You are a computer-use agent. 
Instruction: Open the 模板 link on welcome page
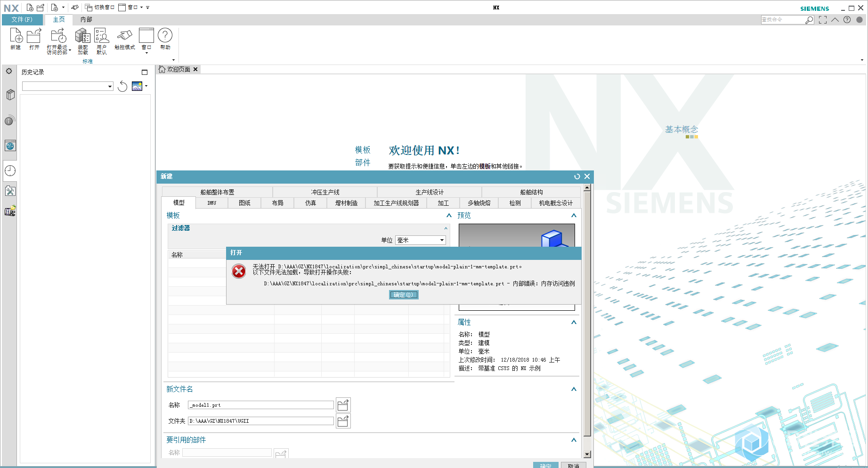[363, 150]
